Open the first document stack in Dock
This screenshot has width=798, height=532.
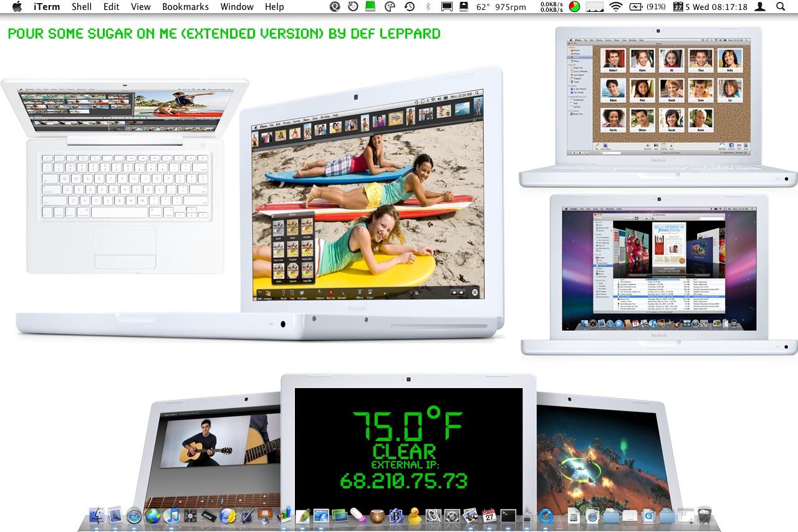(574, 515)
